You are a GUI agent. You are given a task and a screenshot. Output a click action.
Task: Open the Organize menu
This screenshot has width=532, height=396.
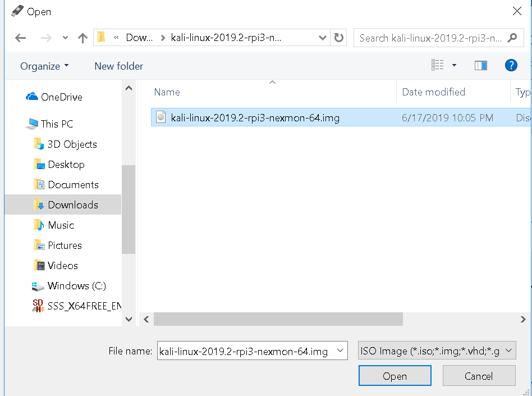(x=44, y=66)
